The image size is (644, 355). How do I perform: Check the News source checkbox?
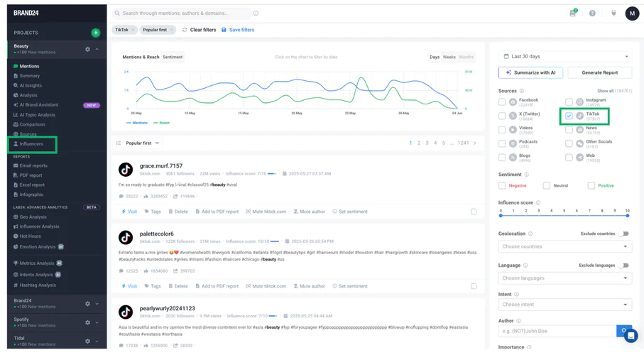(569, 130)
